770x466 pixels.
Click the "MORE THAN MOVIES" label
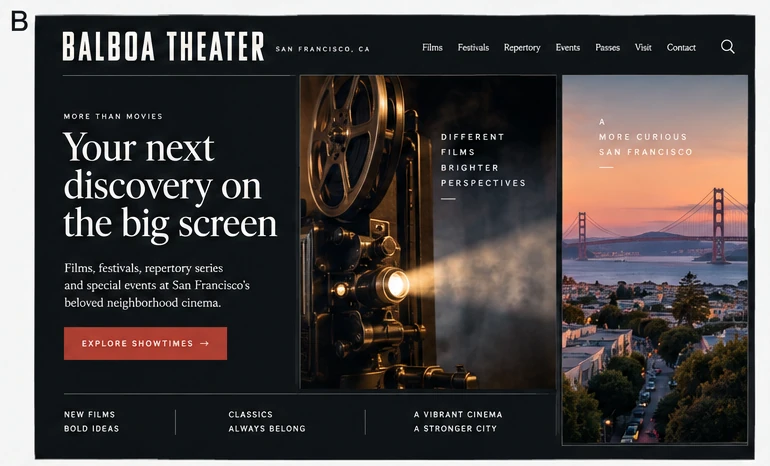pos(113,116)
